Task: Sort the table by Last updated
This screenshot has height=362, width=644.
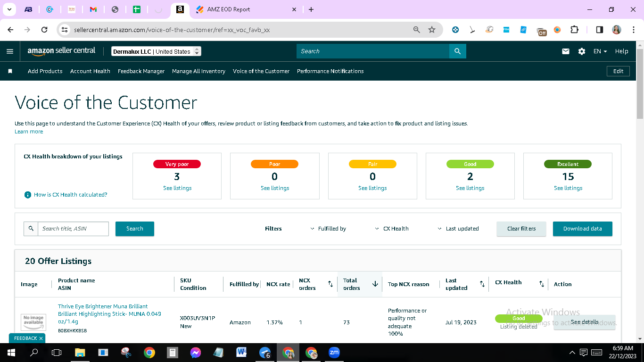Action: click(482, 284)
